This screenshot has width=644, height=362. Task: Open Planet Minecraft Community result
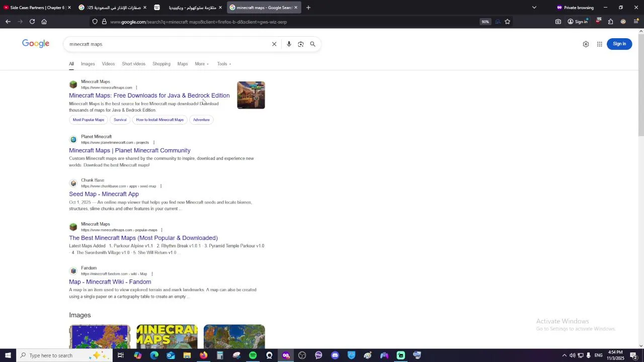pos(130,150)
